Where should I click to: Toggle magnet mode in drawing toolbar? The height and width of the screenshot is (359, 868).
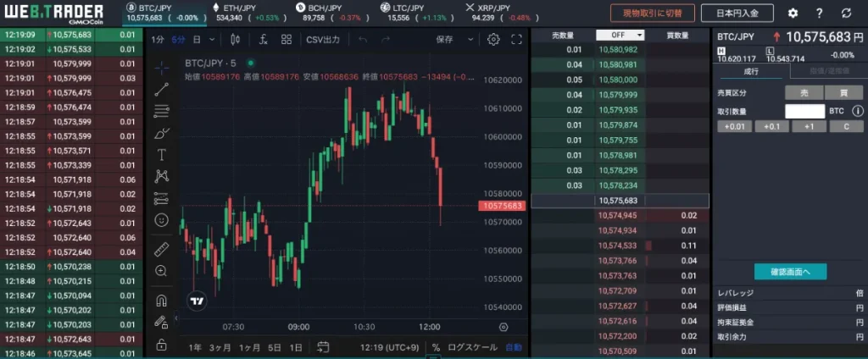click(x=162, y=300)
